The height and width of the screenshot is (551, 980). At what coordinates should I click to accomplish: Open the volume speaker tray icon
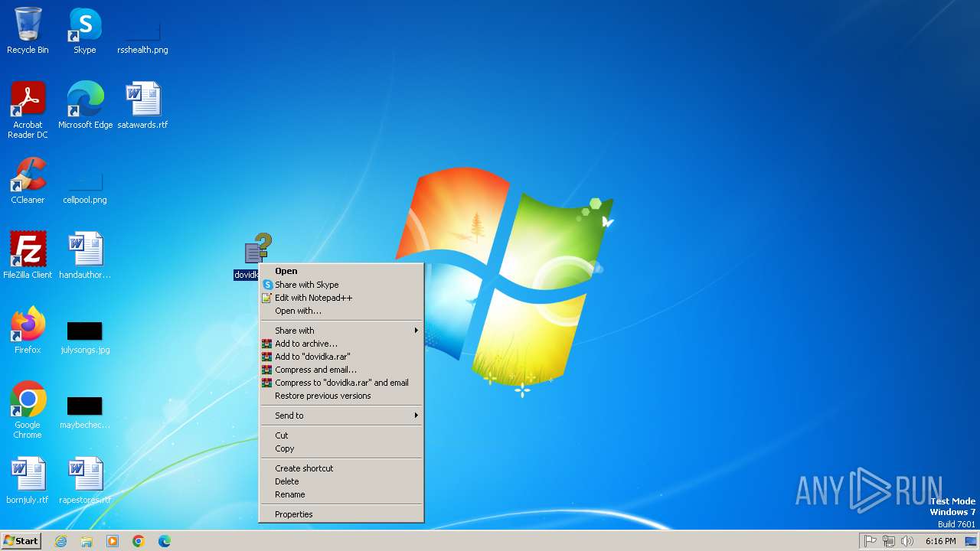(907, 541)
